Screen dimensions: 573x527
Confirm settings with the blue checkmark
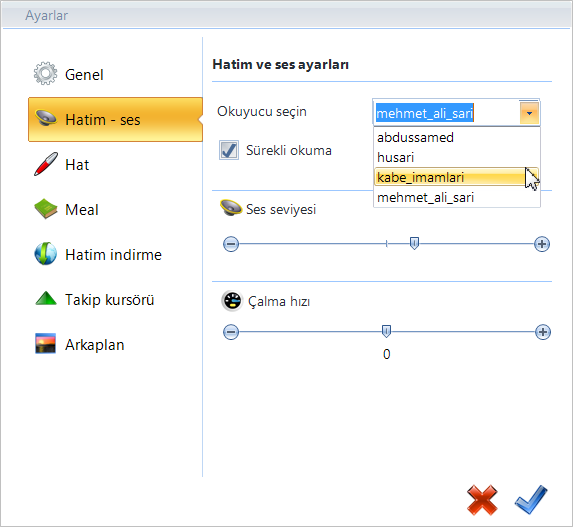[x=531, y=500]
